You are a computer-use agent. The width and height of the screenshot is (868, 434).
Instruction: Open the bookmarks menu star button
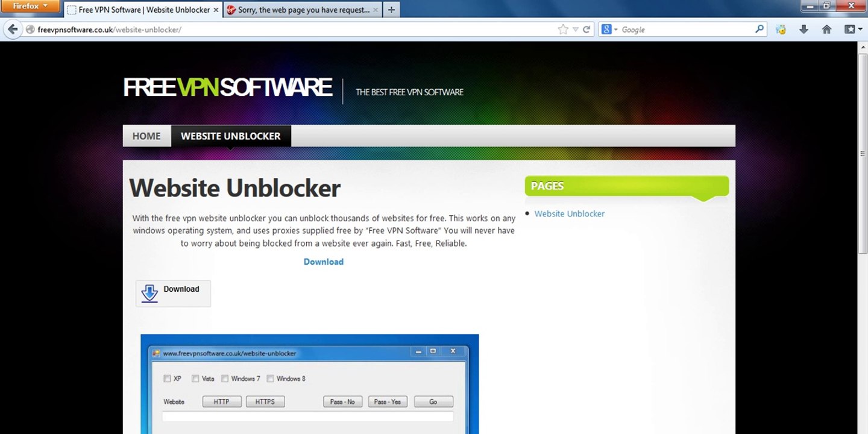pos(850,30)
